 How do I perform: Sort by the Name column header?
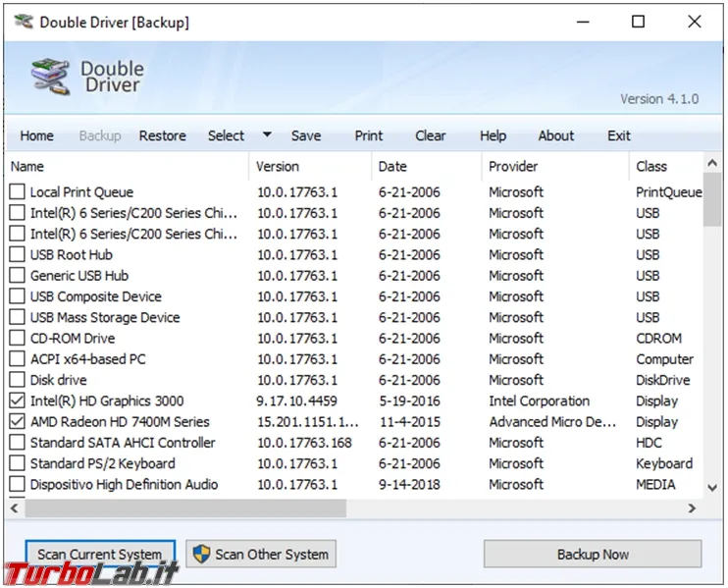(128, 166)
